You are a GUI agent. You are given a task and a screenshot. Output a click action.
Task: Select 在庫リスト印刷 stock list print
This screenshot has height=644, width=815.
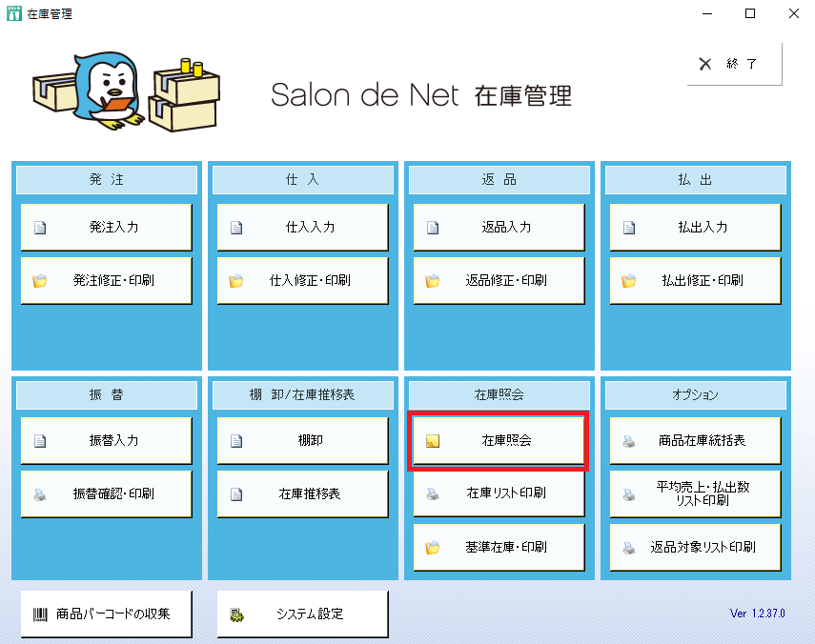[x=499, y=493]
